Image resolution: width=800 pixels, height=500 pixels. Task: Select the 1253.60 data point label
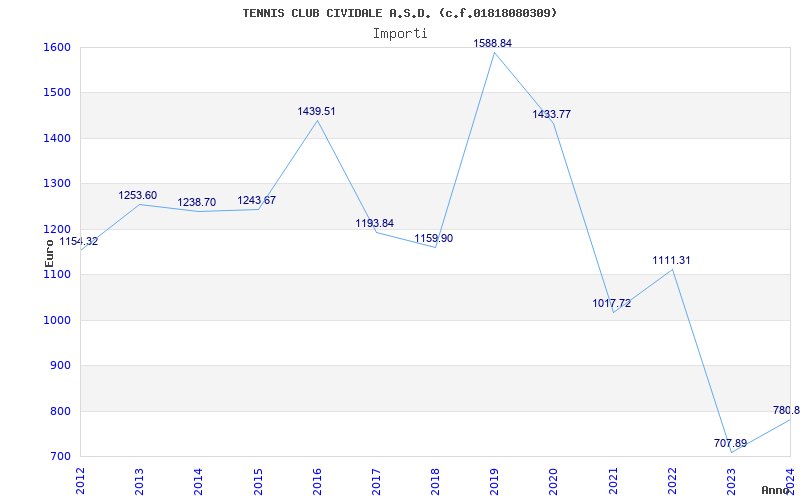(x=138, y=196)
